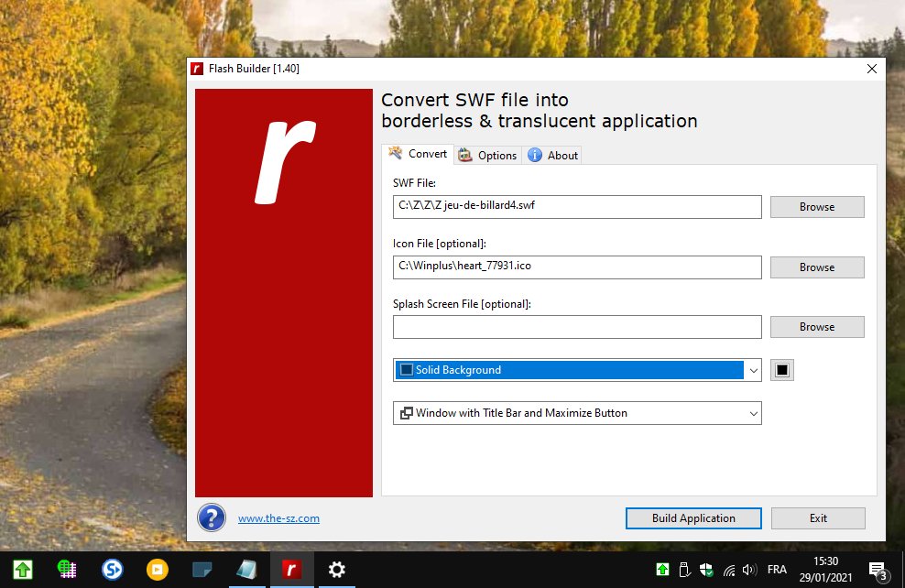905x588 pixels.
Task: Click the Build Application button
Action: pos(693,518)
